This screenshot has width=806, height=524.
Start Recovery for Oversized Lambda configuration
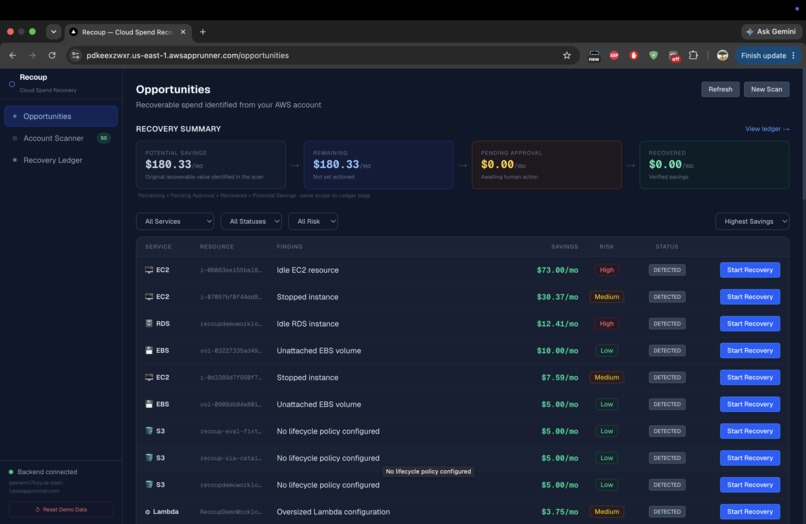[750, 512]
